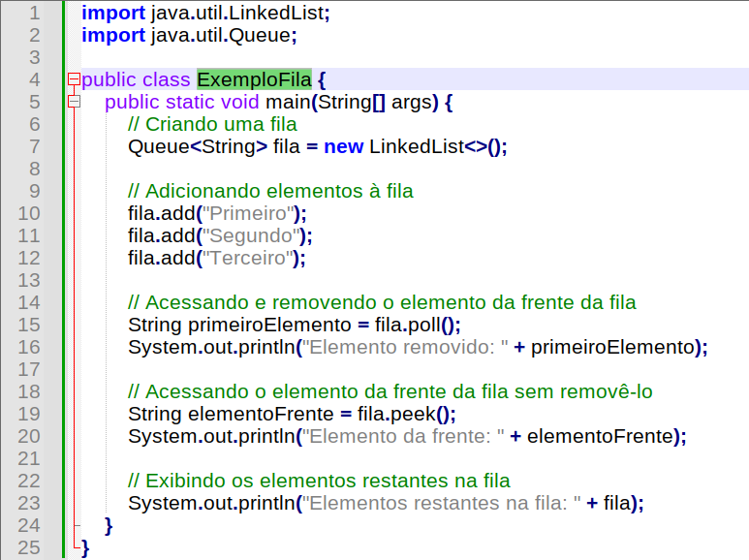Click line number 7 in the margin

pos(35,146)
